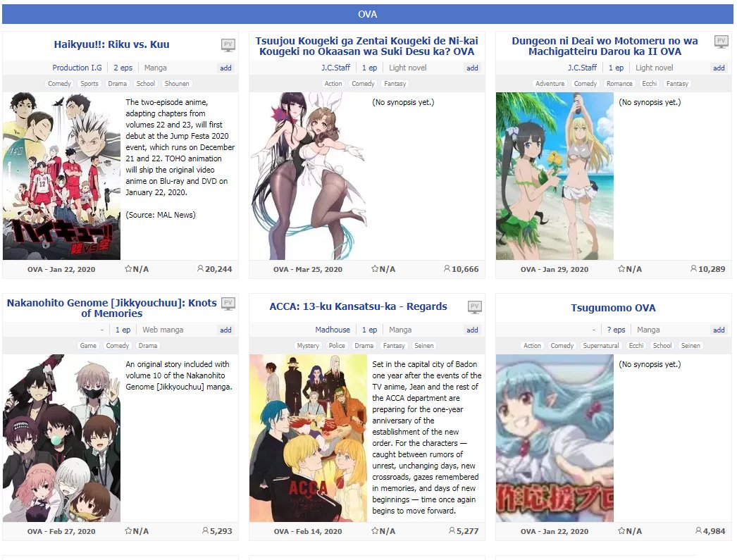Screen dimensions: 737x560
Task: Select the Ecchi tag on the DanMachi OVA card
Action: coord(649,84)
